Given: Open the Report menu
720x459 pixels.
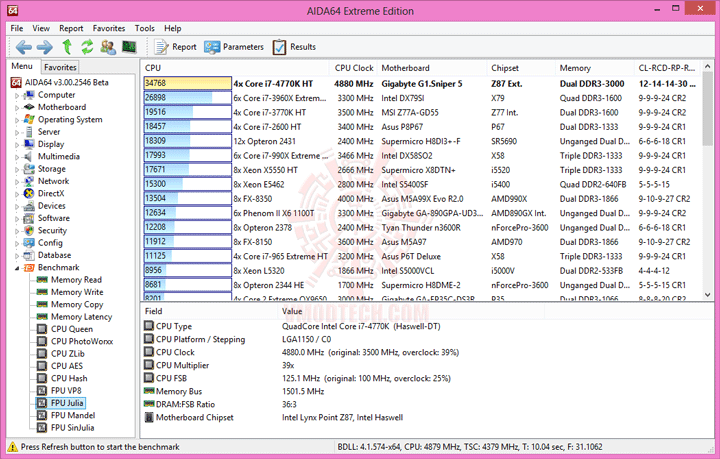Looking at the screenshot, I should coord(71,28).
